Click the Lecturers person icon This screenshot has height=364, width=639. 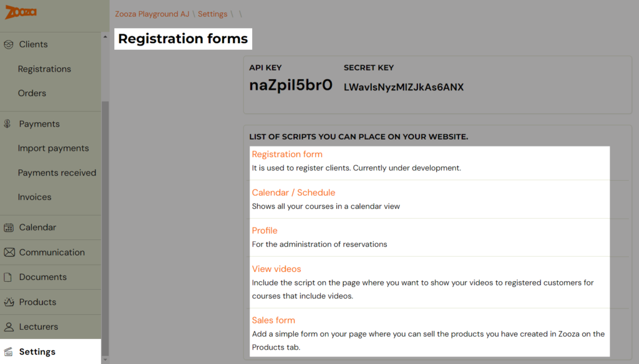(x=9, y=327)
